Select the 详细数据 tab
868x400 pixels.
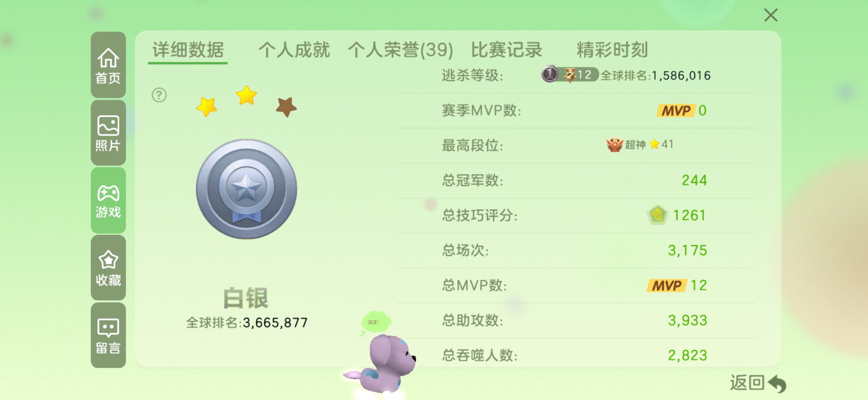tap(188, 50)
